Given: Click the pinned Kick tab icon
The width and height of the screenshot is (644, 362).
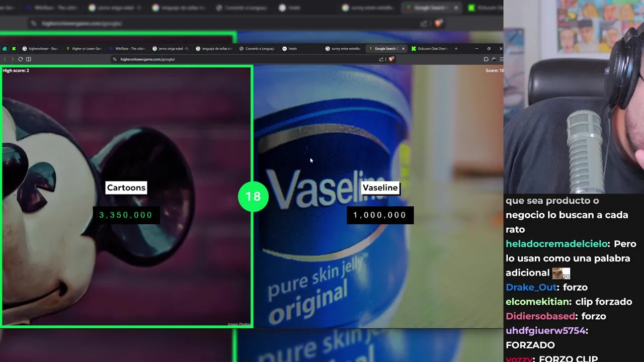Looking at the screenshot, I should click(x=14, y=49).
